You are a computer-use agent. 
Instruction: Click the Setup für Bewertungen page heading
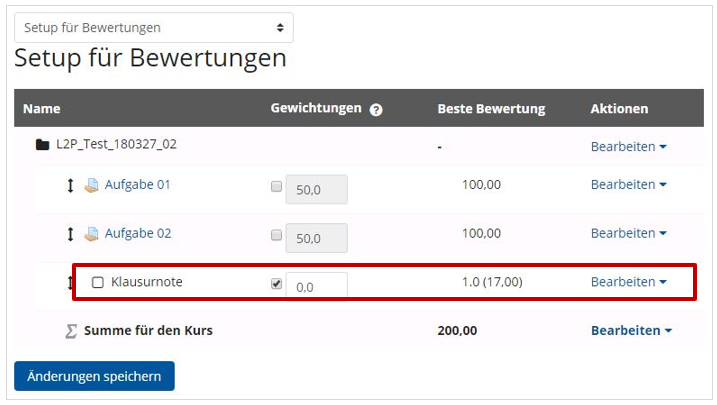[150, 59]
